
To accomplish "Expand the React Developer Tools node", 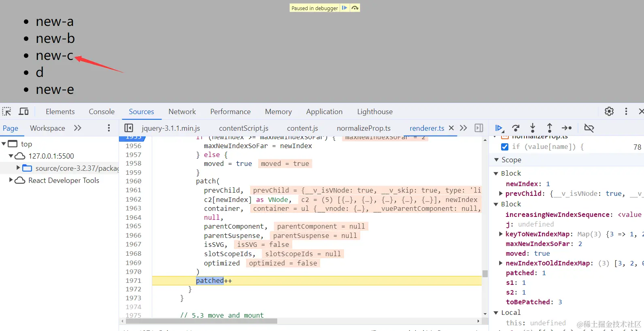I will (11, 180).
